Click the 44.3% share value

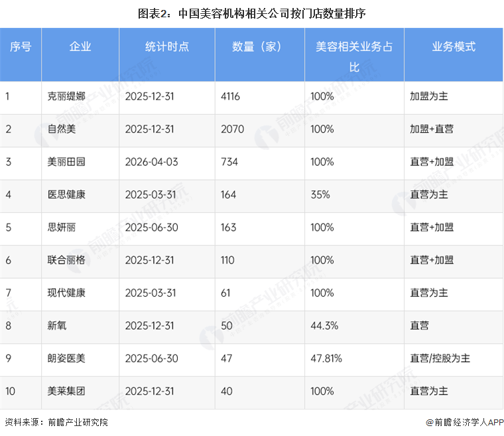324,326
